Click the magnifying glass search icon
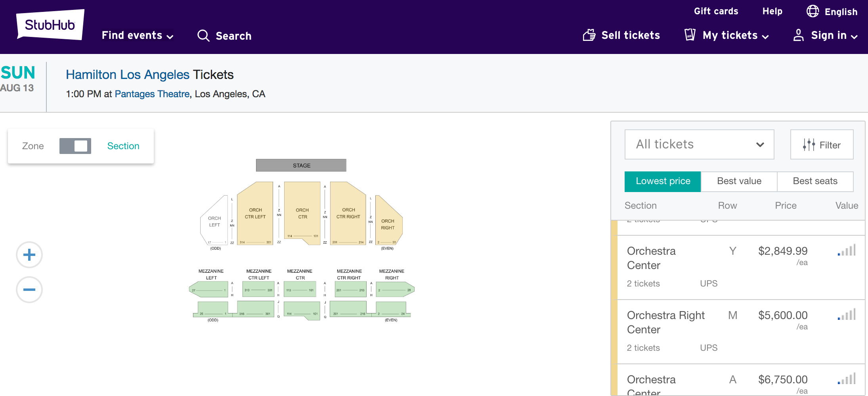The height and width of the screenshot is (396, 868). 203,36
